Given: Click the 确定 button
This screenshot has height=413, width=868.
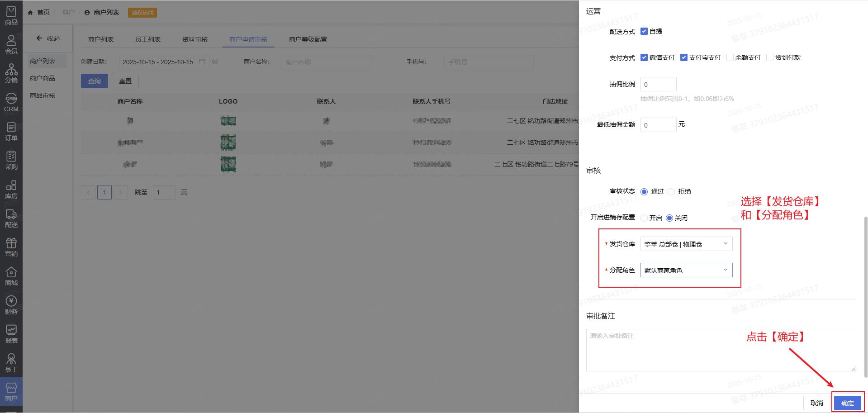Looking at the screenshot, I should pyautogui.click(x=847, y=403).
